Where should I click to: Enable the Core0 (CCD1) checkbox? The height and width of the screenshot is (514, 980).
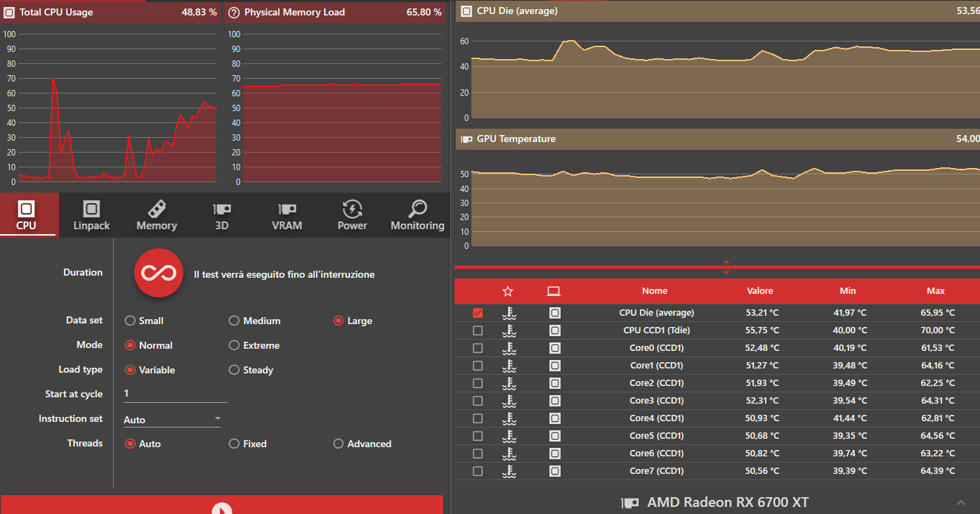(x=478, y=348)
